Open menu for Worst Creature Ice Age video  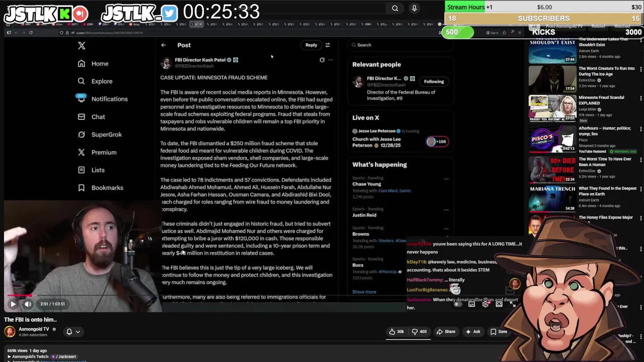(x=640, y=69)
